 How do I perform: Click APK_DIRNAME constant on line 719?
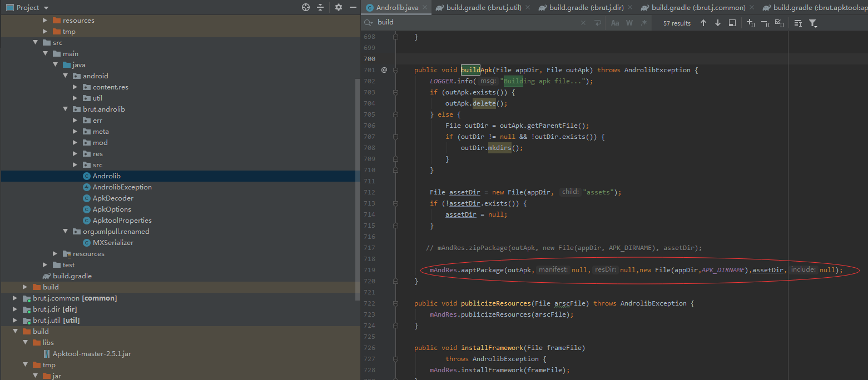pos(722,270)
